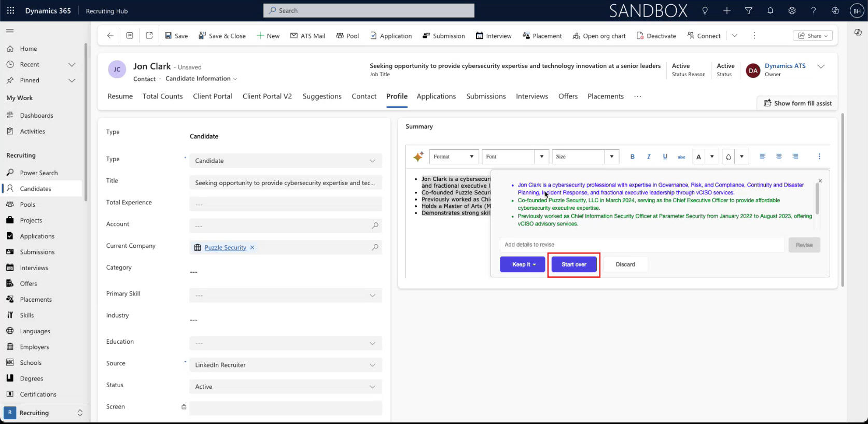Open record in new window icon

pyautogui.click(x=149, y=36)
